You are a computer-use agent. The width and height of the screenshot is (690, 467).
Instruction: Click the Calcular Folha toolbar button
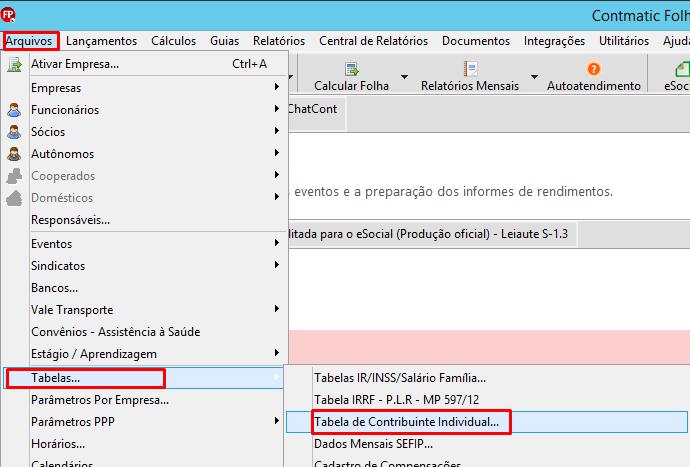click(x=351, y=76)
